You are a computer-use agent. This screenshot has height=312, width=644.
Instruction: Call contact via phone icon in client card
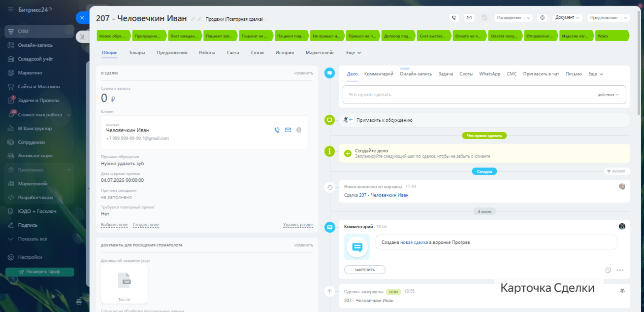pos(277,130)
